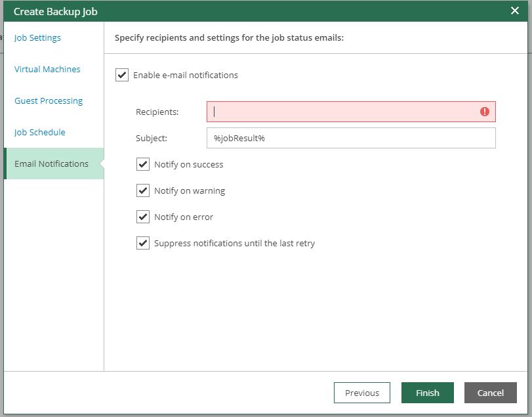Focus the Recipients input field
The width and height of the screenshot is (532, 417).
344,112
